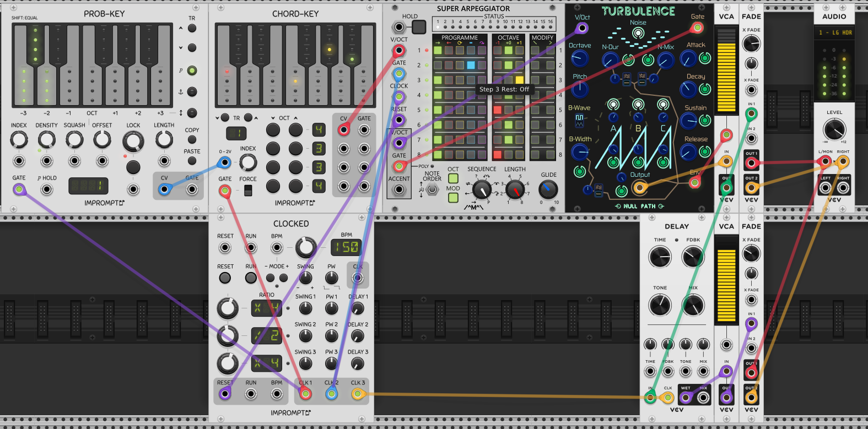Image resolution: width=868 pixels, height=429 pixels.
Task: Click the HOLD input jack on Super Arpeggiator
Action: pyautogui.click(x=398, y=27)
